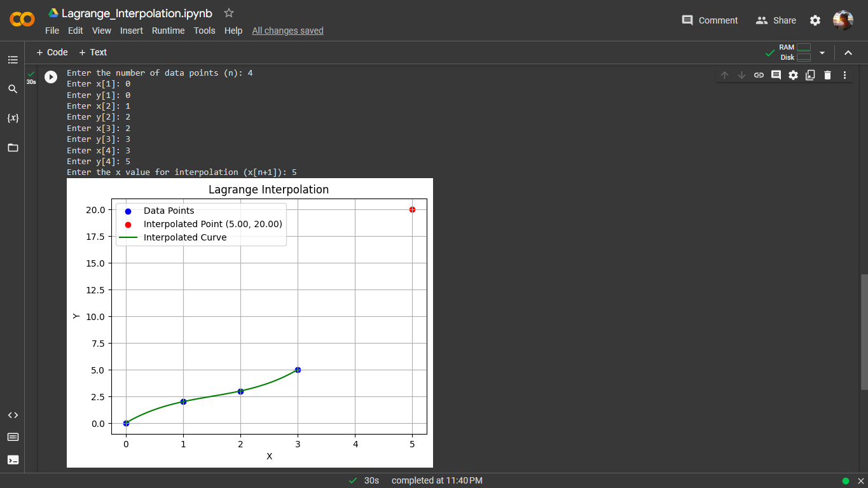This screenshot has height=488, width=868.
Task: Click the vertical page scrollbar
Action: [864, 331]
